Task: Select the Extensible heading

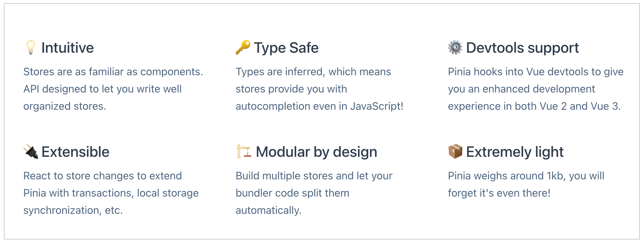Action: tap(75, 152)
